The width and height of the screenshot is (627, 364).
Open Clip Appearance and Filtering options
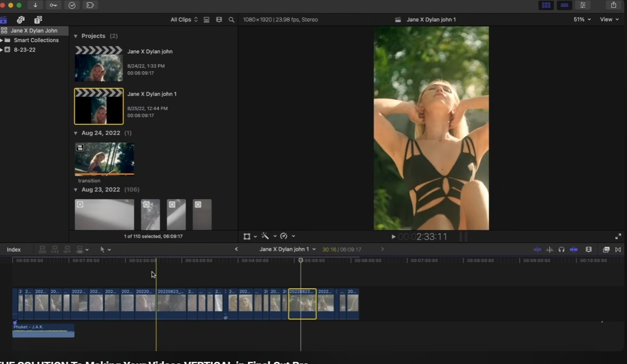pyautogui.click(x=219, y=20)
